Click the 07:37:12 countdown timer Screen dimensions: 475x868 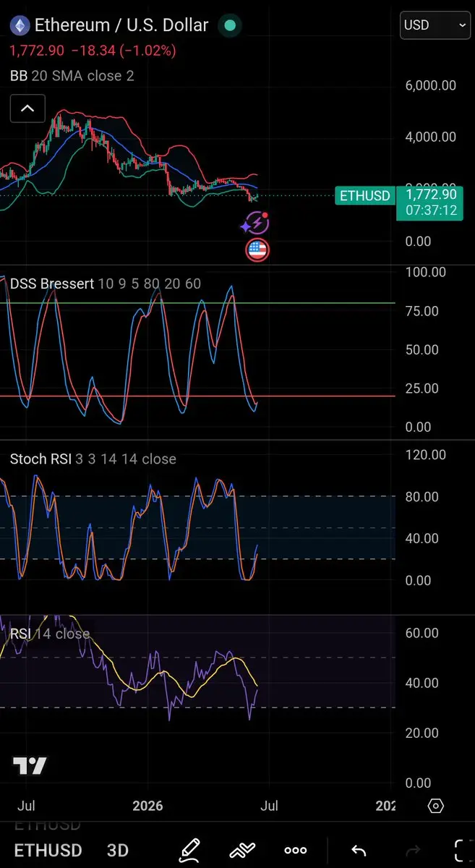coord(431,210)
